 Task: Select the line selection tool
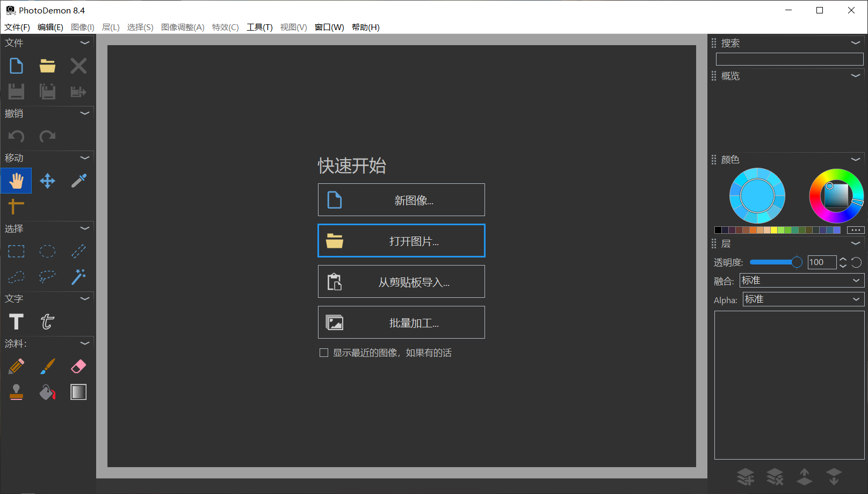pos(78,251)
